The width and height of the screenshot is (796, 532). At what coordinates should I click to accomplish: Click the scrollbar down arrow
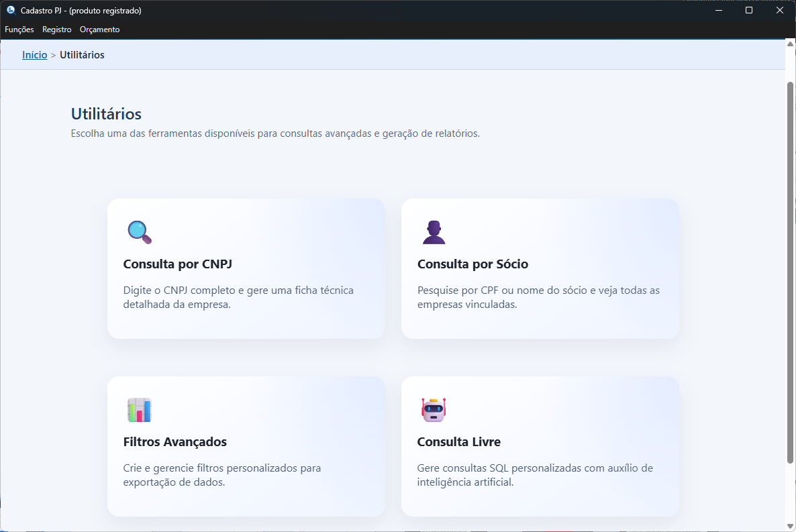pos(790,526)
